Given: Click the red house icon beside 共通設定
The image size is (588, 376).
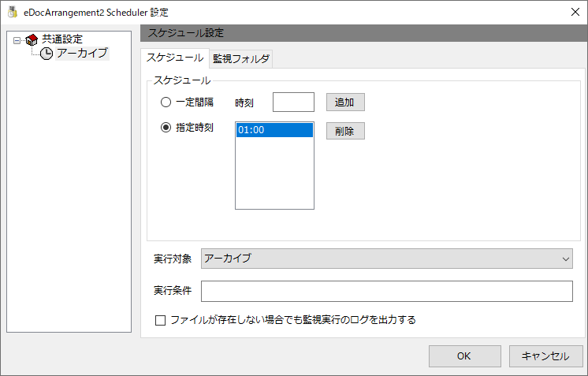Looking at the screenshot, I should [32, 39].
